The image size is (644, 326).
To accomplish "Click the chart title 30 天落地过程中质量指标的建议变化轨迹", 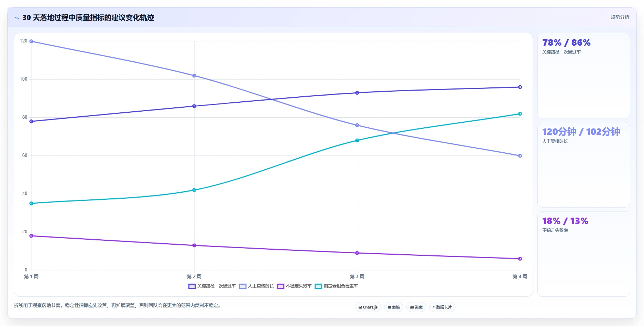I will pos(88,17).
